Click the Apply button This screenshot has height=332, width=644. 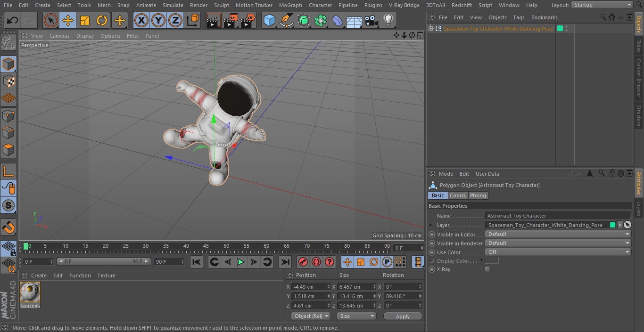403,316
